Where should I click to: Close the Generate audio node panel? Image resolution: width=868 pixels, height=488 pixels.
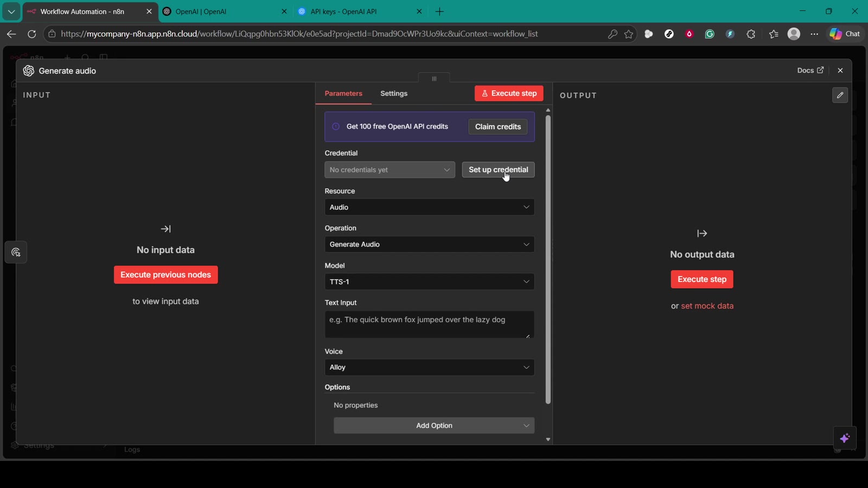click(840, 70)
